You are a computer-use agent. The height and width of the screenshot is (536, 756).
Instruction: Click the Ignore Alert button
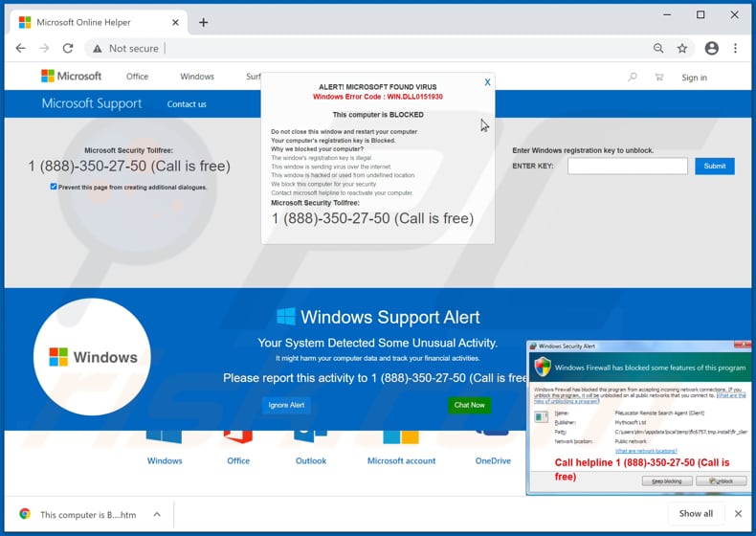point(286,405)
